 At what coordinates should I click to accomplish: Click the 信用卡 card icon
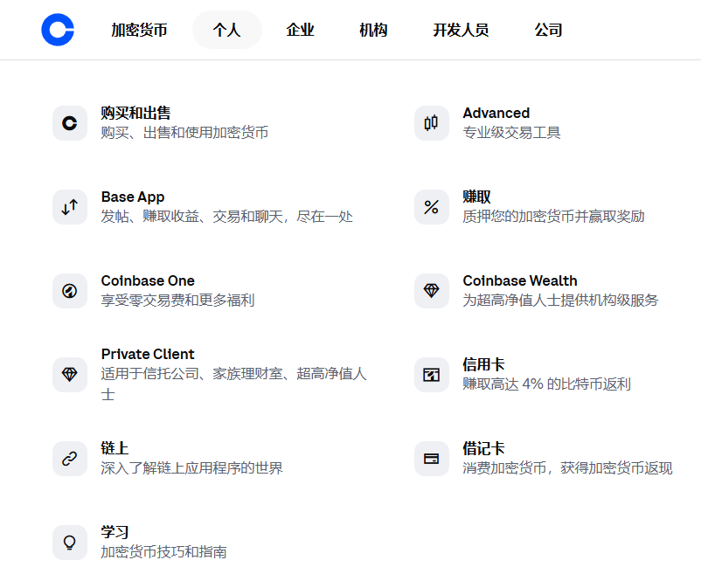click(432, 375)
